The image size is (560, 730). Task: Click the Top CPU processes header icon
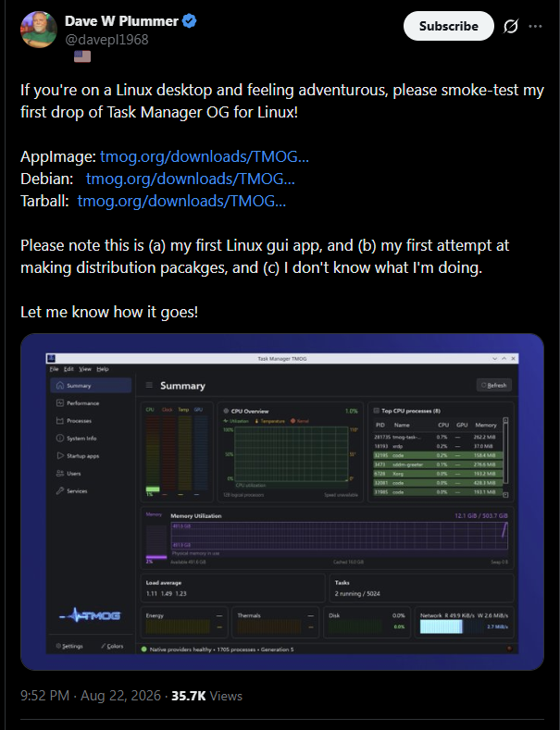377,411
